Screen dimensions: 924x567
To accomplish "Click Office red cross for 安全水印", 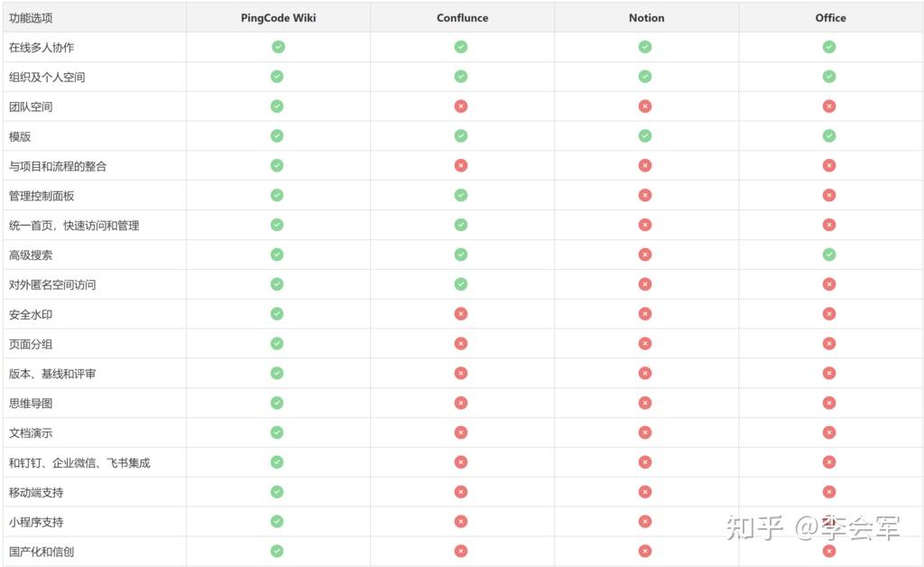I will pos(829,314).
